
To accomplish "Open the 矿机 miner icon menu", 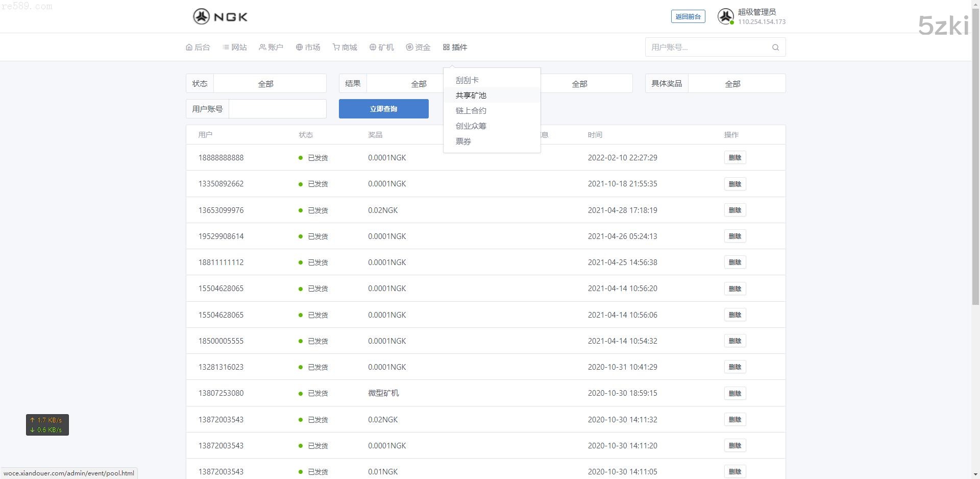I will 382,47.
